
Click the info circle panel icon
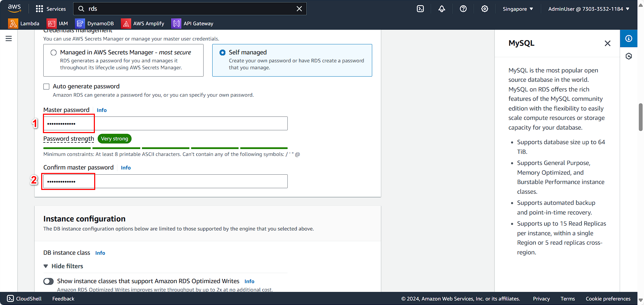629,38
